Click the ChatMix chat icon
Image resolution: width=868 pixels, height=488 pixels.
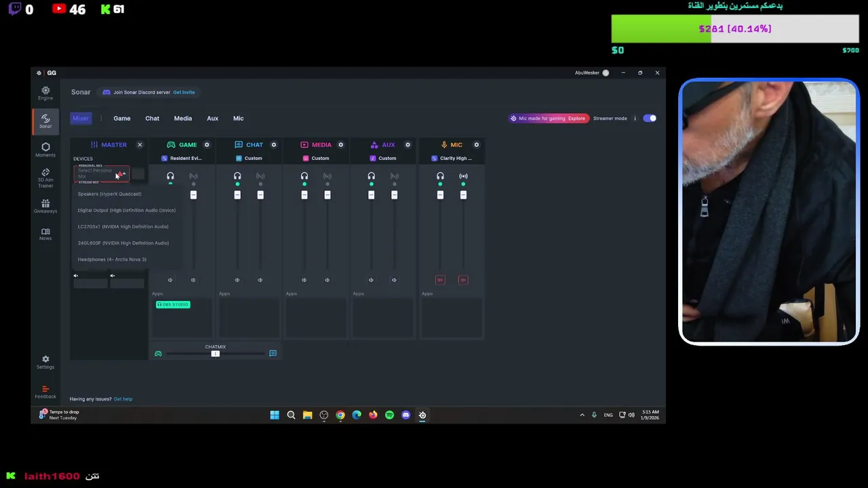click(x=273, y=353)
